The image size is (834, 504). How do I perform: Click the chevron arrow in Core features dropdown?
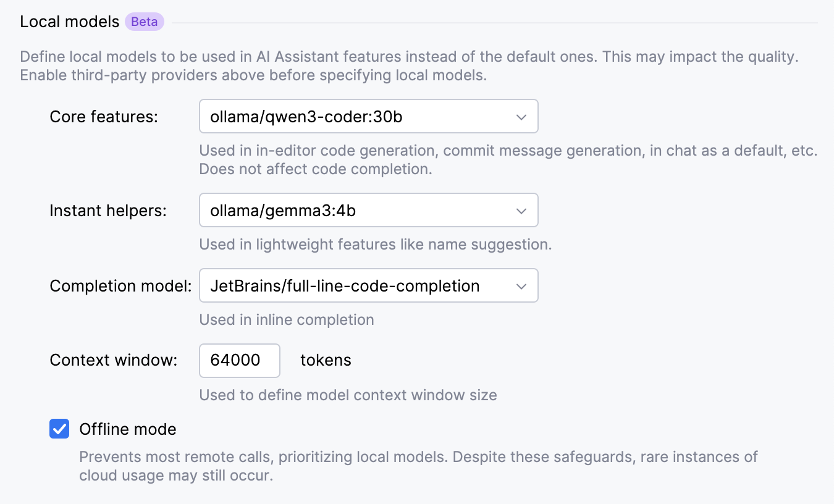[x=521, y=117]
